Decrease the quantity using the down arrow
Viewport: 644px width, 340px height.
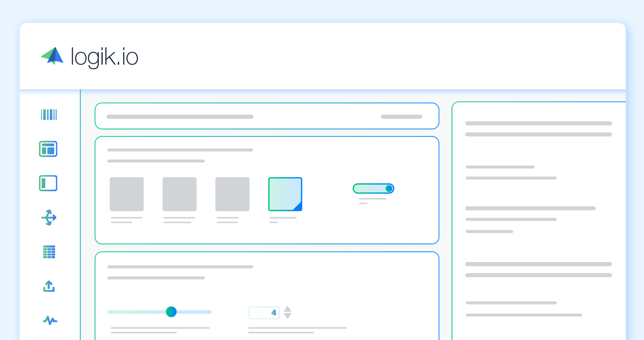coord(288,316)
